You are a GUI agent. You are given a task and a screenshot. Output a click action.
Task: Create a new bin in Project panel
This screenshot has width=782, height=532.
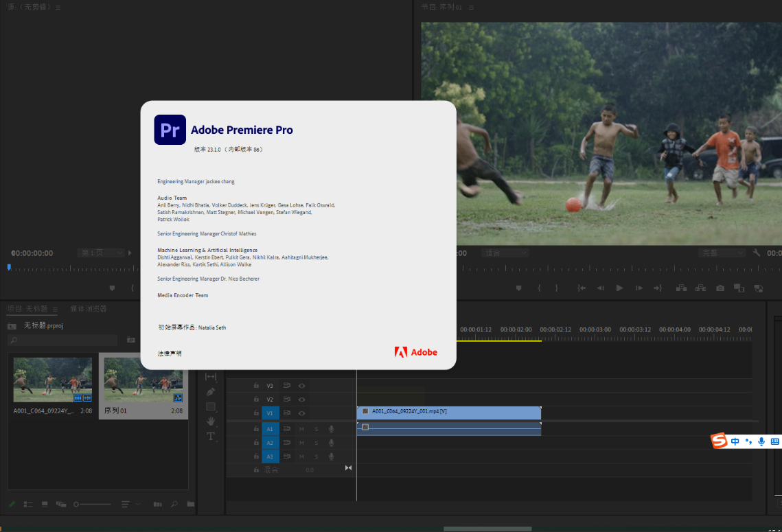(190, 505)
